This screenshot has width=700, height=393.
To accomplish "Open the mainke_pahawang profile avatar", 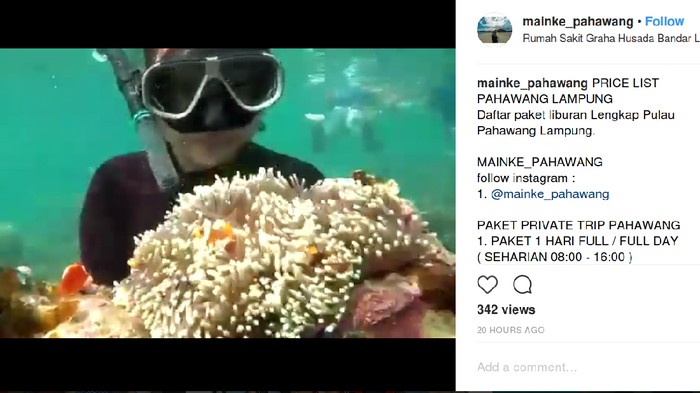I will coord(494,29).
